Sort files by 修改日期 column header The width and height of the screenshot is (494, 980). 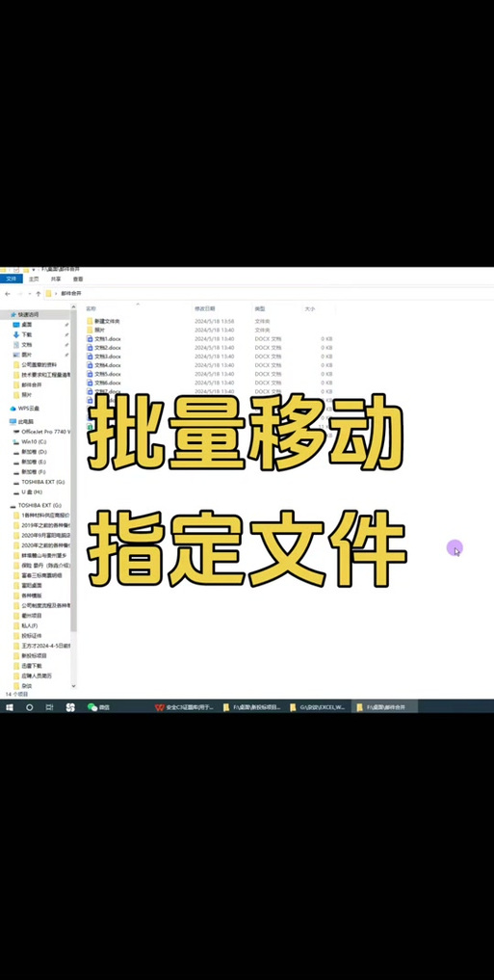pos(205,308)
